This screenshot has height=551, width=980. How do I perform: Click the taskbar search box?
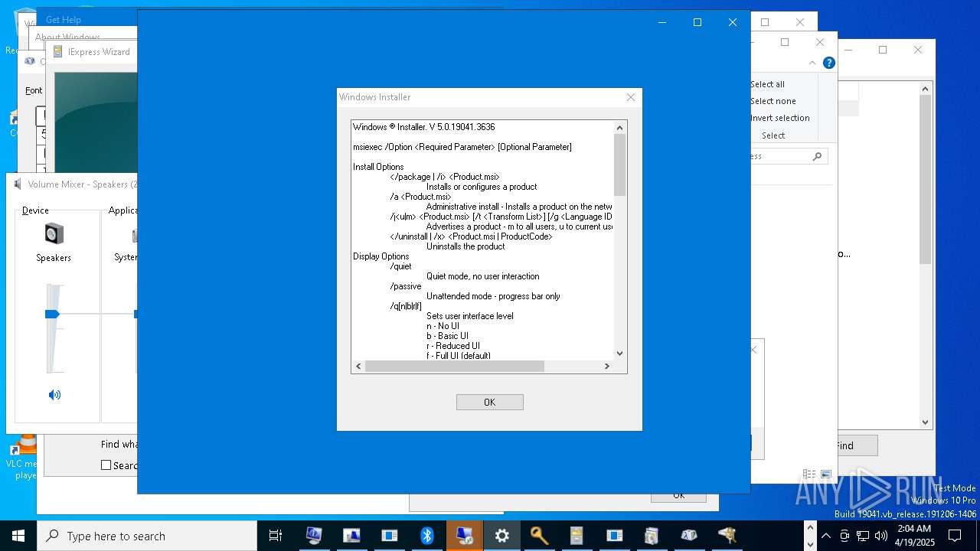click(x=147, y=536)
